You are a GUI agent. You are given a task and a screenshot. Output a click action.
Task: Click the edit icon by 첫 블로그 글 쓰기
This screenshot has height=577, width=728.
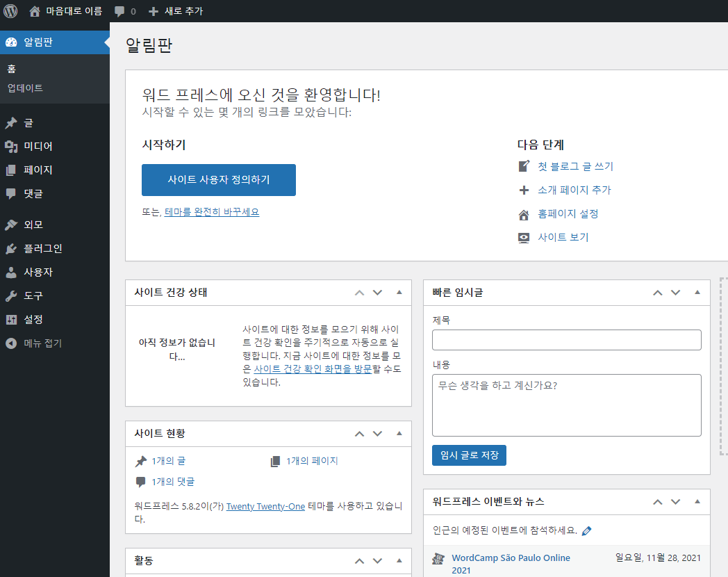click(x=524, y=166)
